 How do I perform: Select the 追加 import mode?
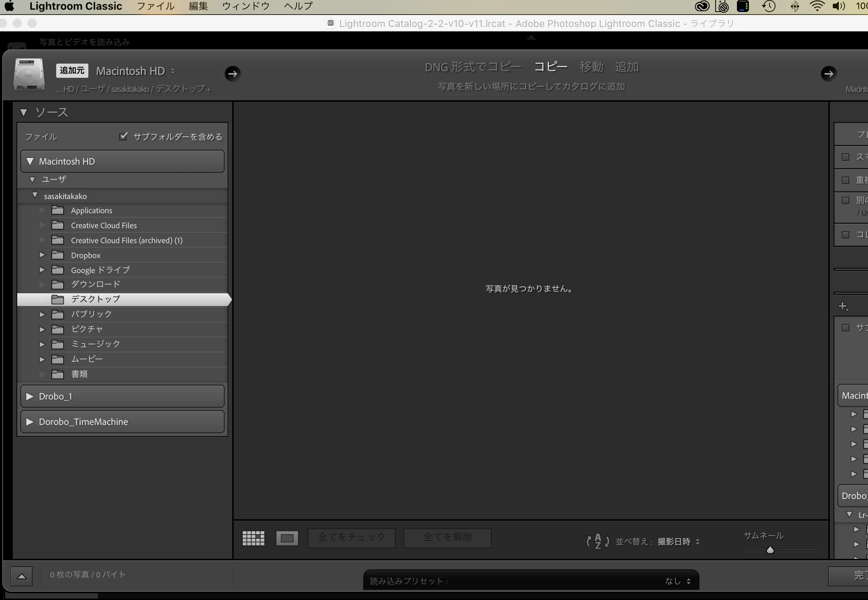point(626,67)
